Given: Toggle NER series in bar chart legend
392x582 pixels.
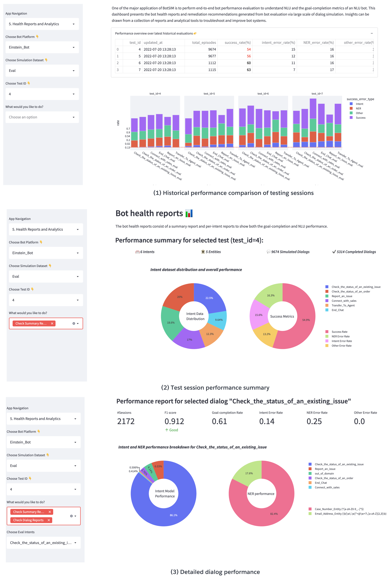Looking at the screenshot, I should click(358, 109).
